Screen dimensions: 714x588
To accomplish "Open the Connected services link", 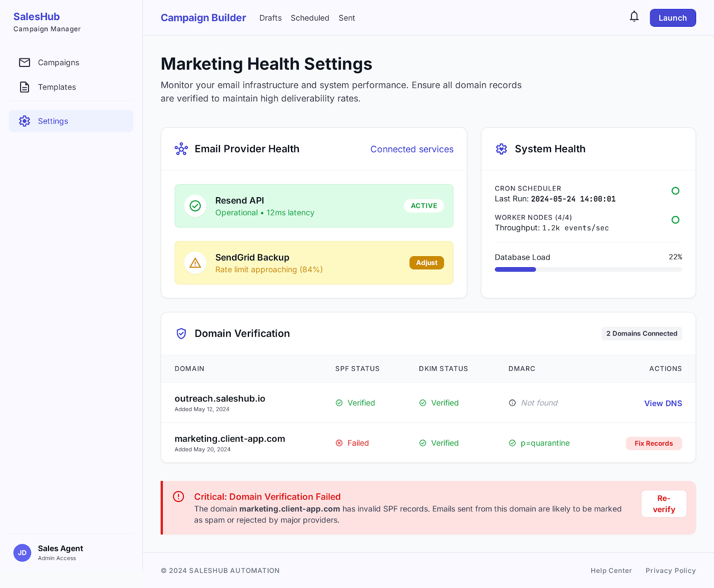I will click(412, 149).
